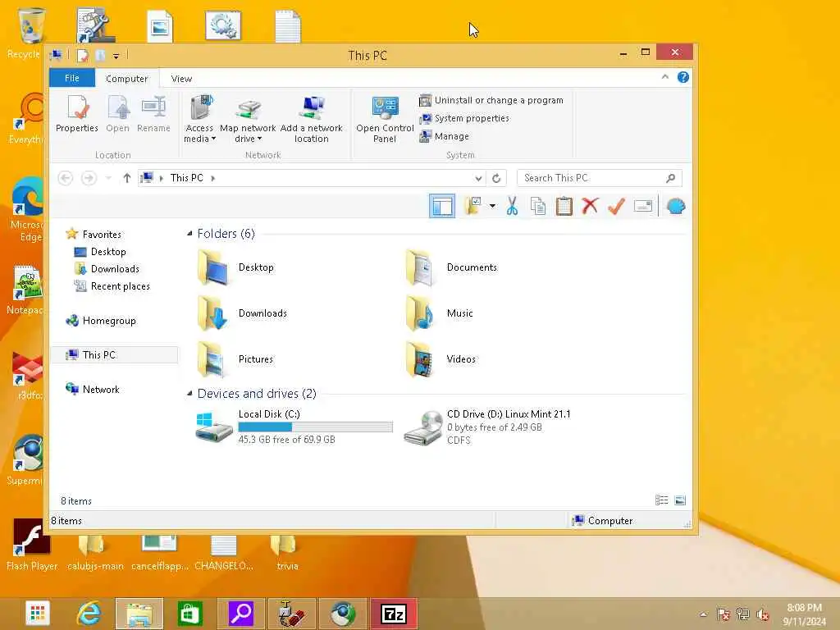Open Control Panel from ribbon

coord(385,119)
